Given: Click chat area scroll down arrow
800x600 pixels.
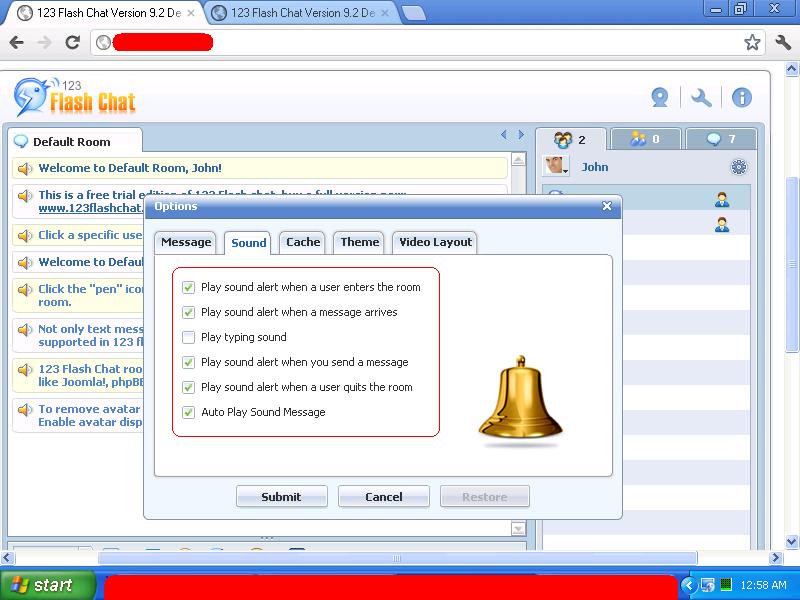Looking at the screenshot, I should [x=518, y=529].
